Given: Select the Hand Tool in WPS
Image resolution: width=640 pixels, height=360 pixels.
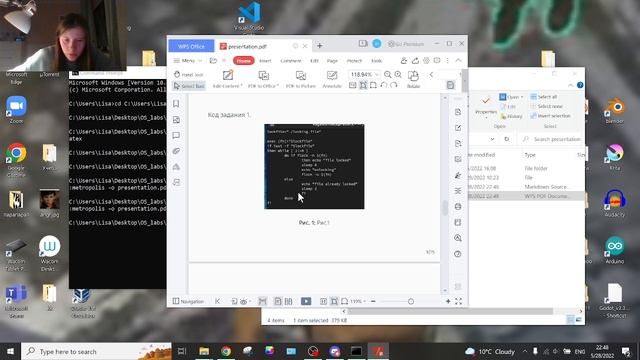Looking at the screenshot, I should [188, 75].
